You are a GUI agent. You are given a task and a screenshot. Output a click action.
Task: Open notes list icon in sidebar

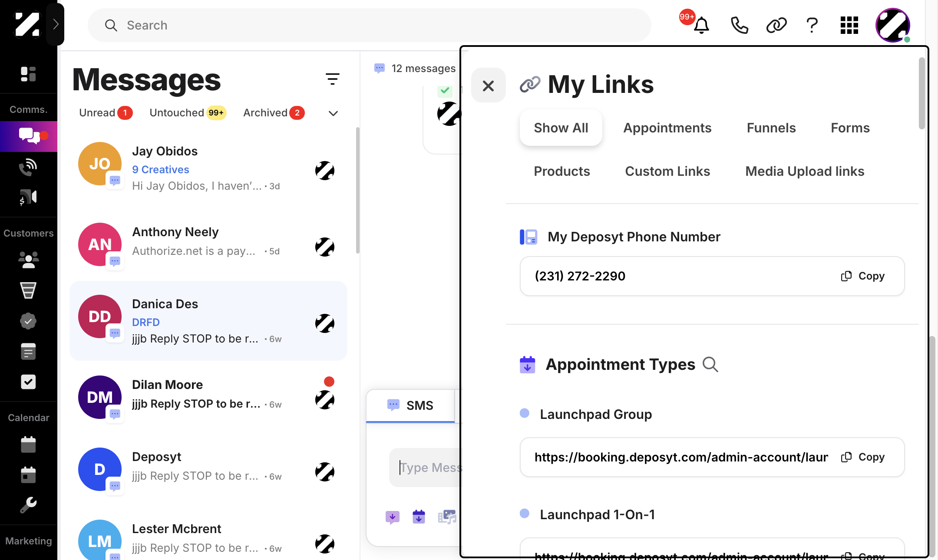pos(28,352)
